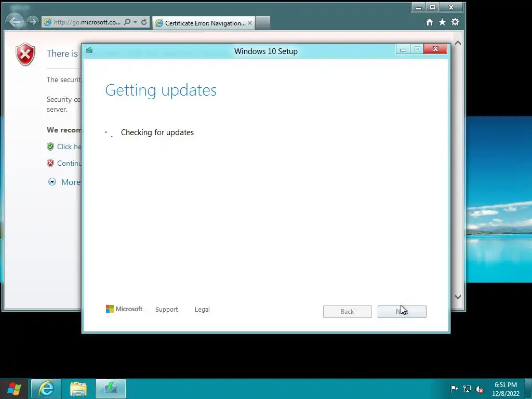Refresh the page in Internet Explorer
This screenshot has width=532, height=399.
pos(144,22)
